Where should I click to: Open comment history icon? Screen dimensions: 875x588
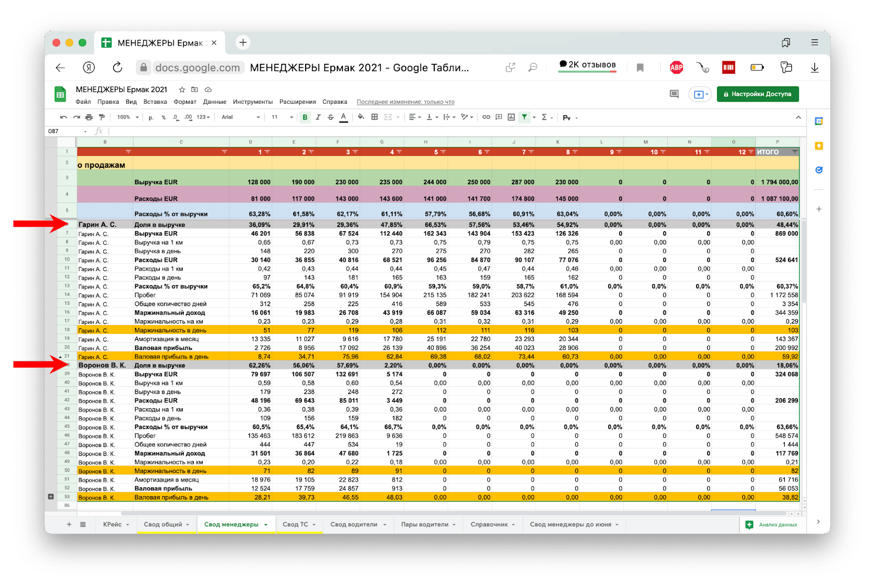click(674, 94)
